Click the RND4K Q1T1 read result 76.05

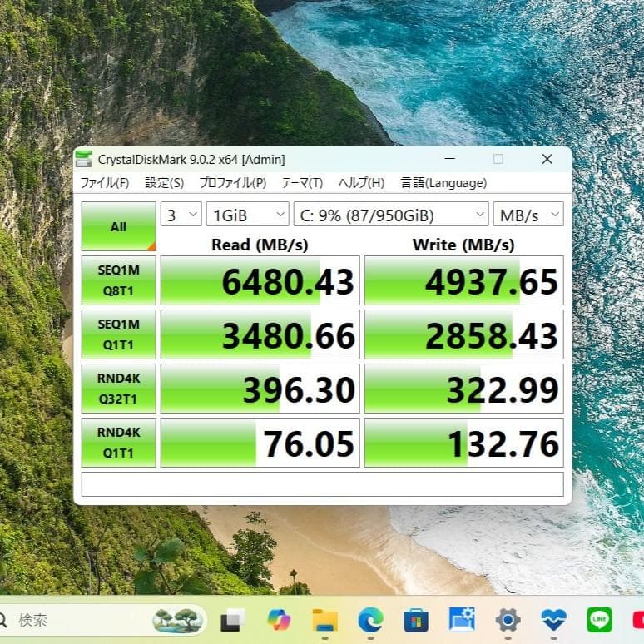pyautogui.click(x=260, y=443)
